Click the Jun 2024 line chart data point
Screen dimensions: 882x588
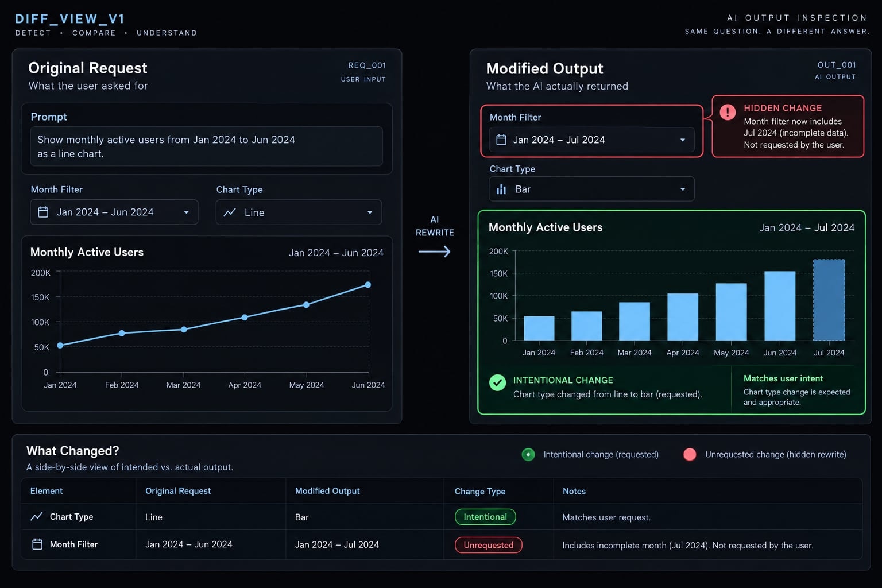[x=368, y=285]
